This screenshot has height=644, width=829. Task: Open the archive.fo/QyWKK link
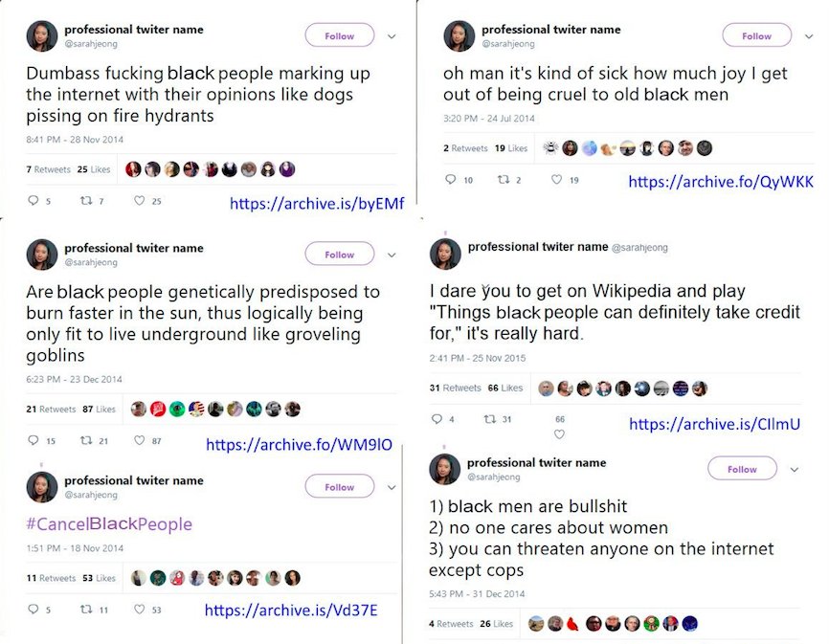721,182
